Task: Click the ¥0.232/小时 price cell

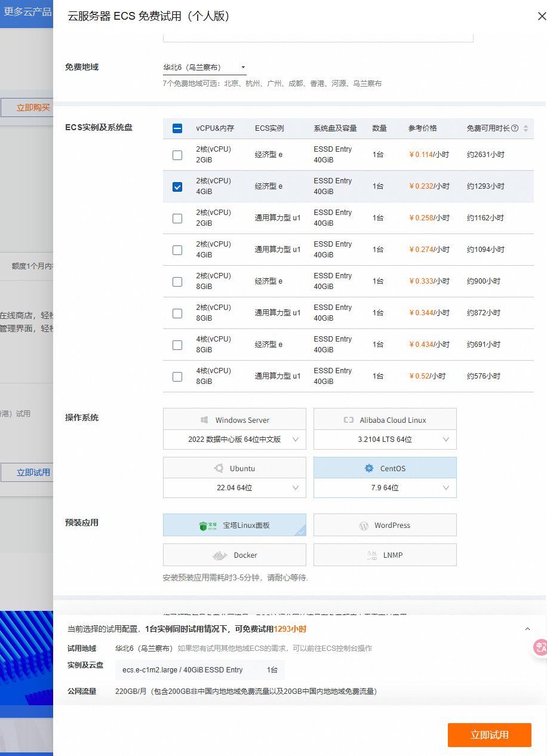Action: tap(429, 186)
